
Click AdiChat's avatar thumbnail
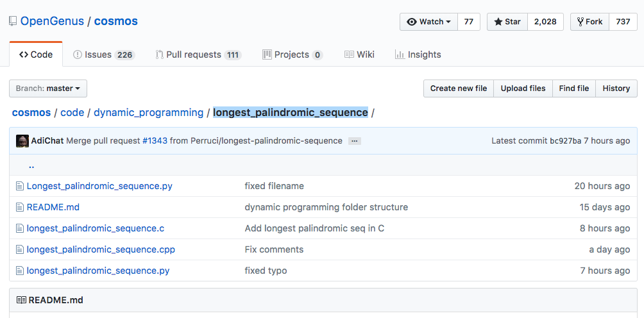(x=22, y=141)
